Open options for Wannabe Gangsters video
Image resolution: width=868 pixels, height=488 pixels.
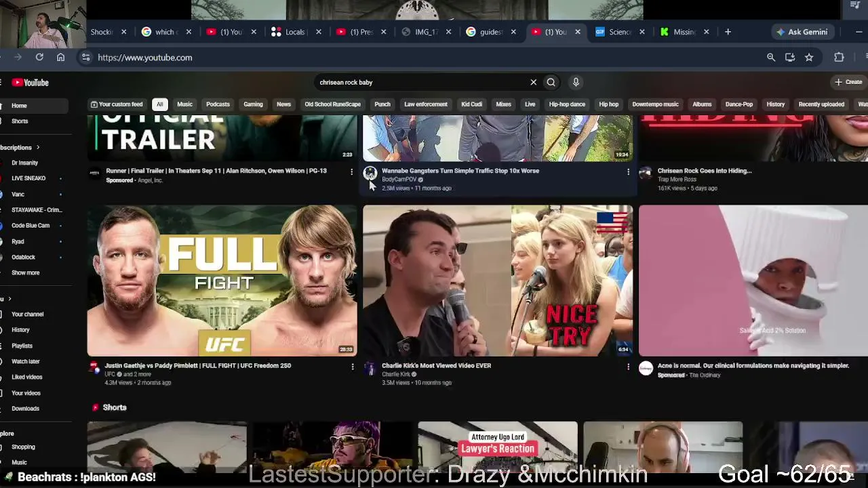pyautogui.click(x=628, y=172)
